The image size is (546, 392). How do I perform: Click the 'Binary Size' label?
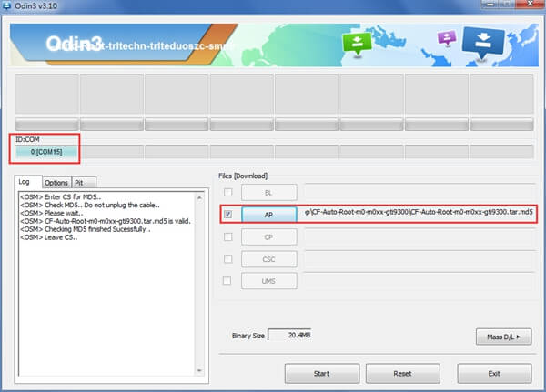tap(248, 336)
